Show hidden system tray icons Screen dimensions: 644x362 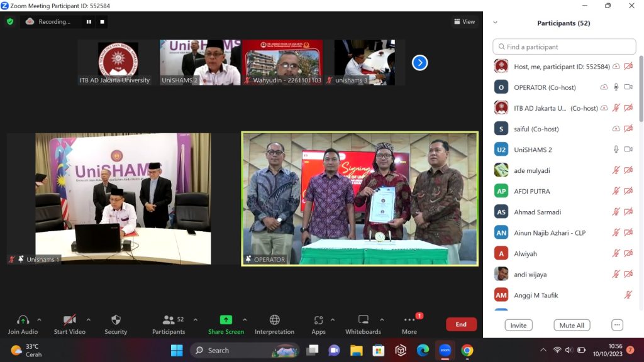543,350
